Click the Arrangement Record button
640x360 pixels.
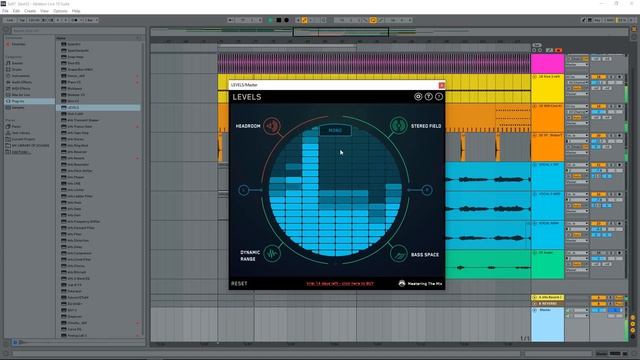click(x=287, y=20)
